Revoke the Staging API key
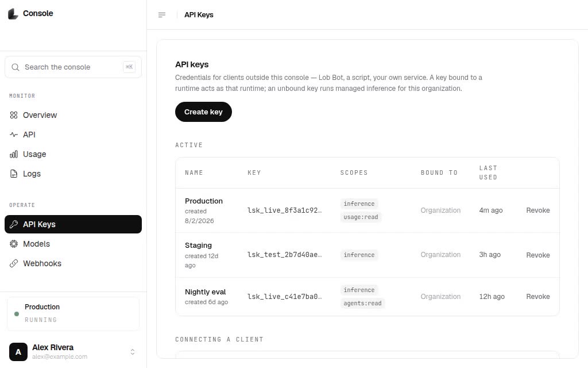588x368 pixels. [x=537, y=255]
